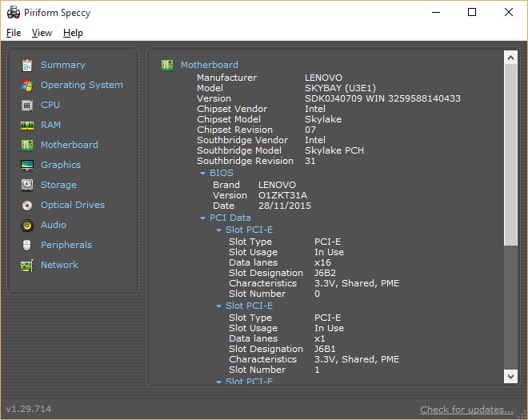This screenshot has height=420, width=528.
Task: Collapse the first Slot PCI-E x16 group
Action: [218, 230]
